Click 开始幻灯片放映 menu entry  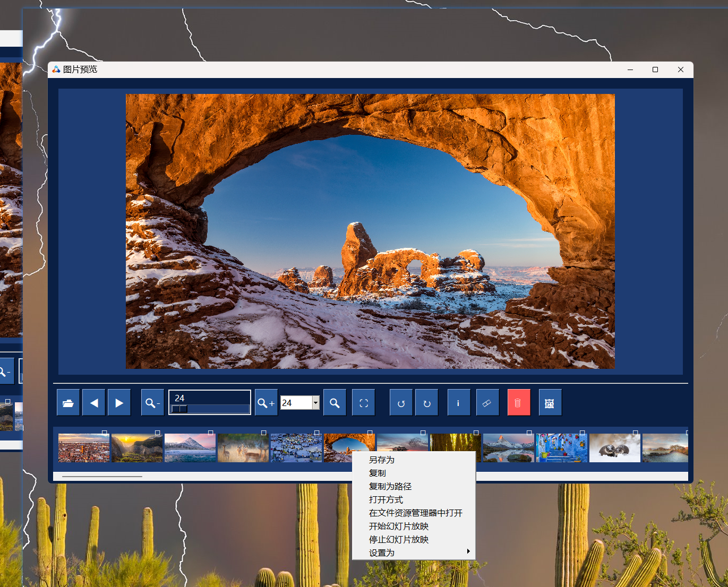point(399,526)
